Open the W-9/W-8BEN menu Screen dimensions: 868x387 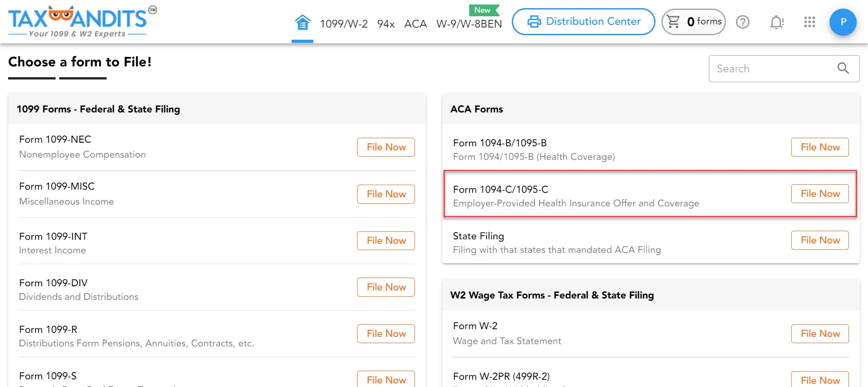coord(469,24)
